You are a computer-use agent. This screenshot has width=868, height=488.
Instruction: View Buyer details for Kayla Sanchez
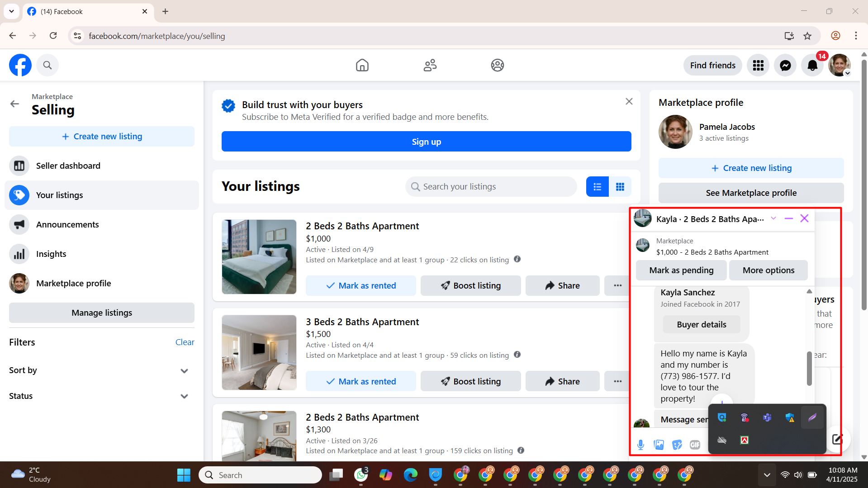coord(702,324)
